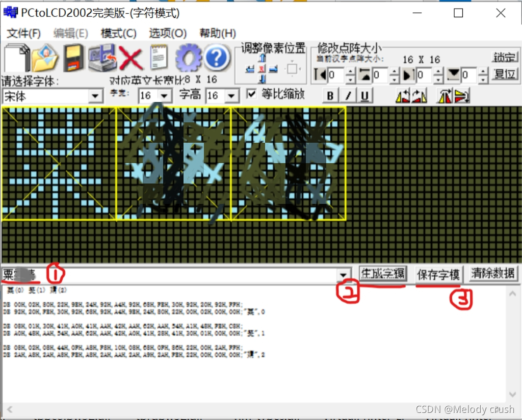Toggle bold with the B button
Screen dimensions: 522x420
(x=330, y=95)
